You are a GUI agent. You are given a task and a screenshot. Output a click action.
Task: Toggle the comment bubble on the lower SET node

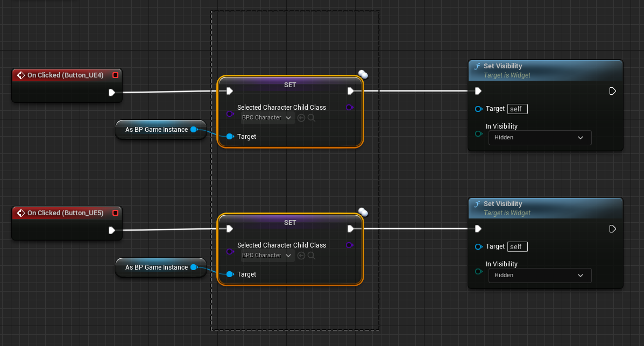[363, 212]
